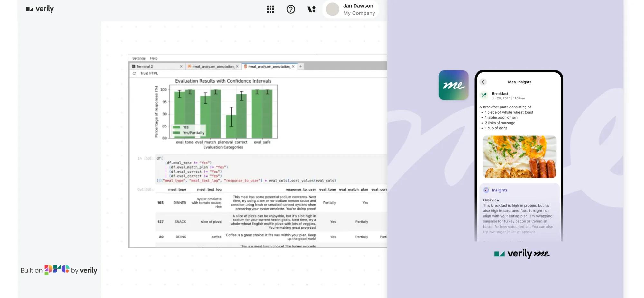Click the back arrow on Meal insights screen

[x=483, y=82]
